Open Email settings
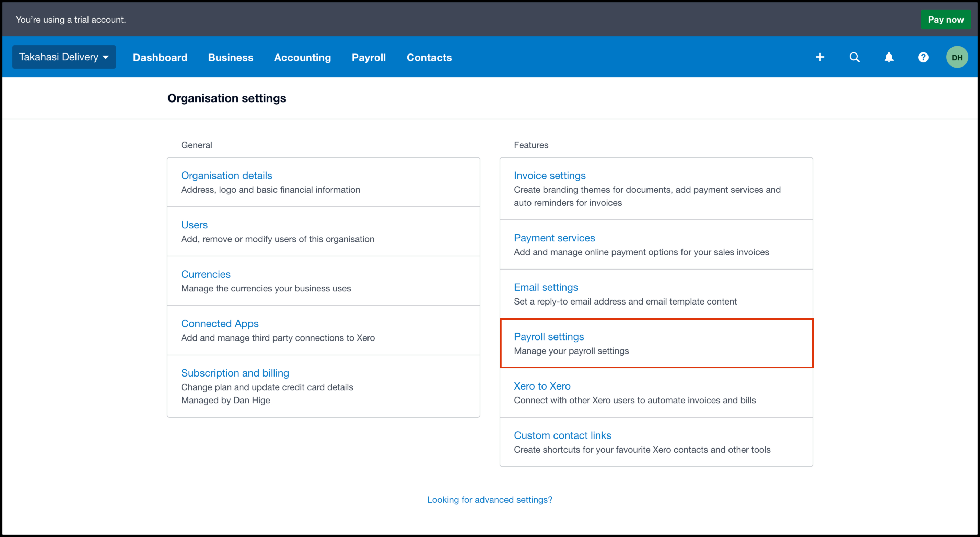Screen dimensions: 980x537 point(546,287)
